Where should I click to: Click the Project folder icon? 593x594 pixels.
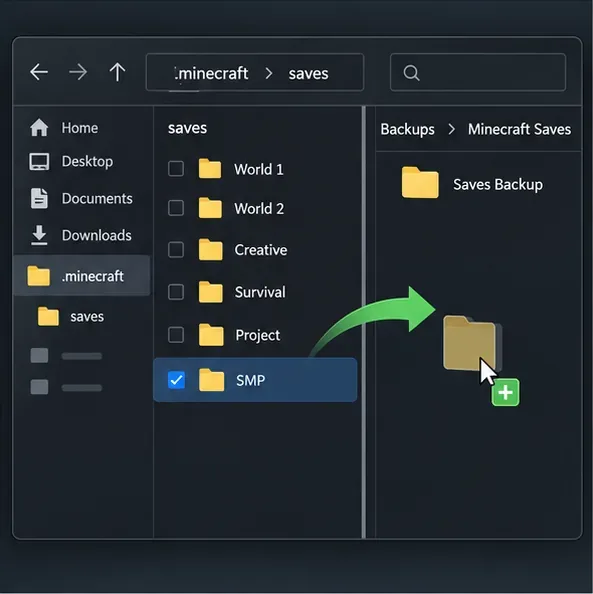coord(211,335)
